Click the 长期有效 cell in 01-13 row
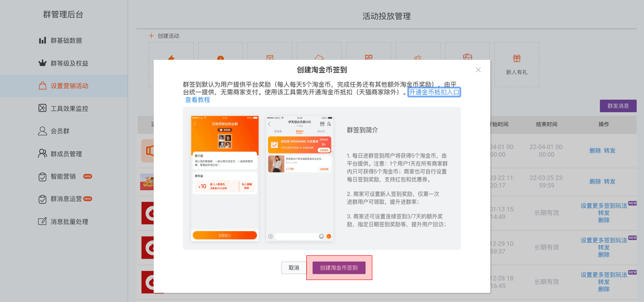 click(x=547, y=213)
